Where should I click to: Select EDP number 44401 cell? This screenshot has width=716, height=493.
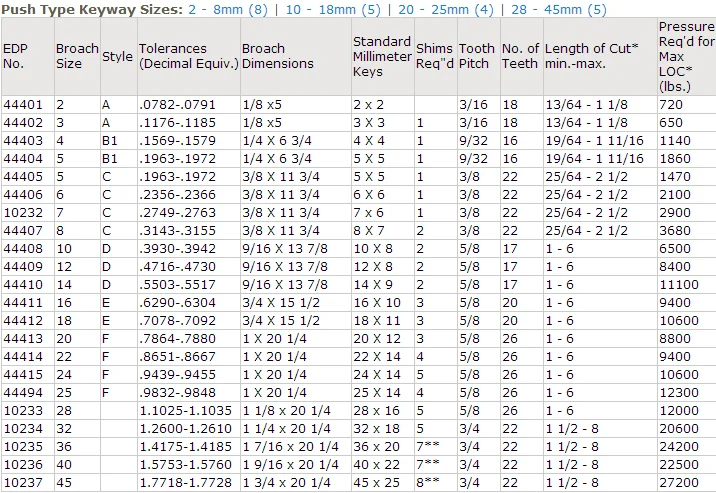point(21,104)
